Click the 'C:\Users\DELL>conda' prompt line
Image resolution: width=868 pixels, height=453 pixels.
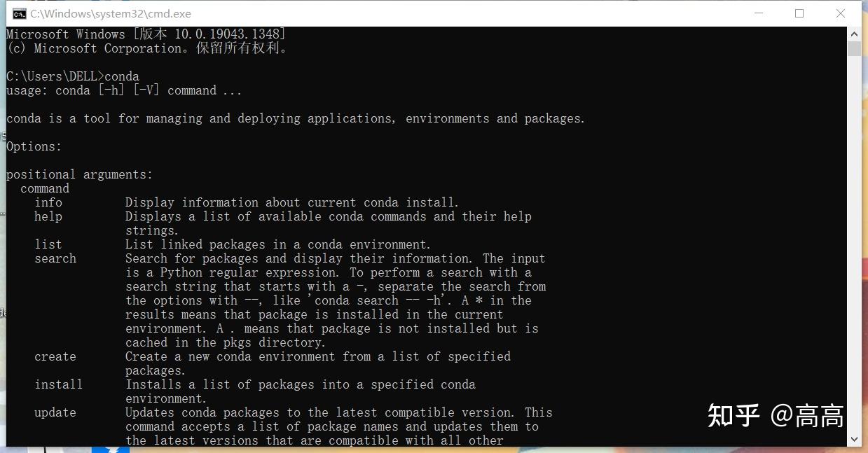point(73,76)
